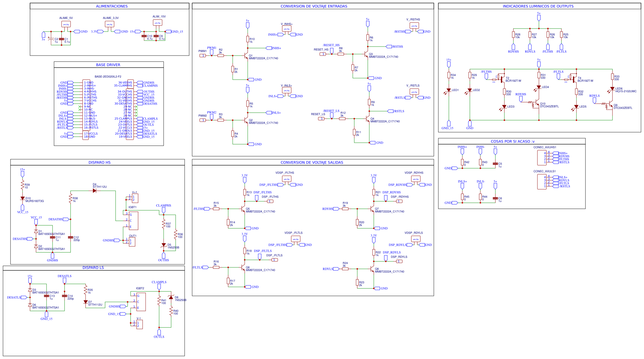Click the LED6 HQ15-2102UWC symbol
Image resolution: width=644 pixels, height=359 pixels.
point(612,89)
